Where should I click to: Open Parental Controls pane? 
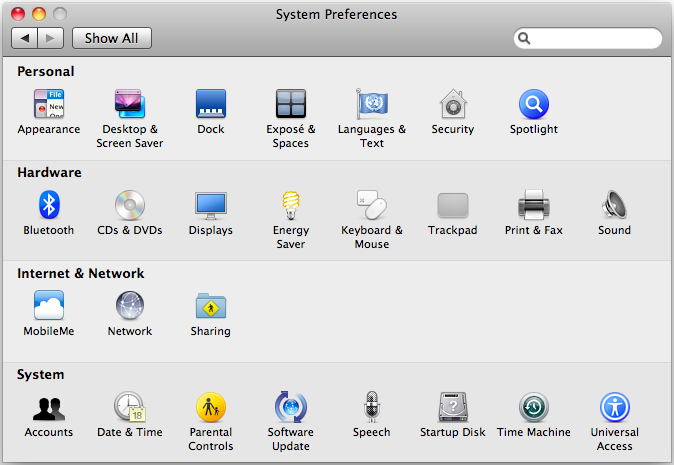click(210, 408)
